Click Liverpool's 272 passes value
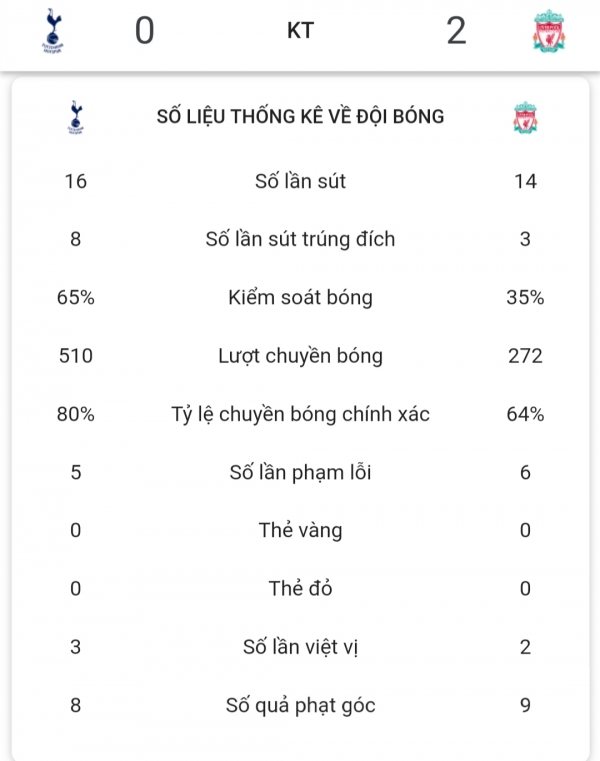This screenshot has width=600, height=761. 525,356
